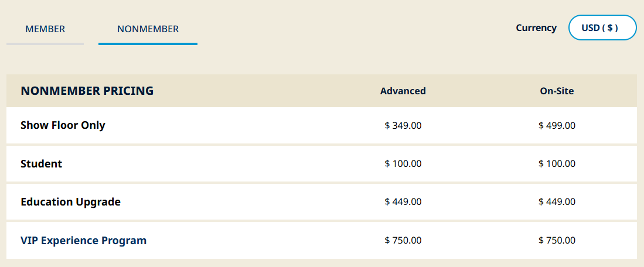Screen dimensions: 644x267
Task: Click Show Floor Only on-site price $ 499.00
Action: [557, 125]
